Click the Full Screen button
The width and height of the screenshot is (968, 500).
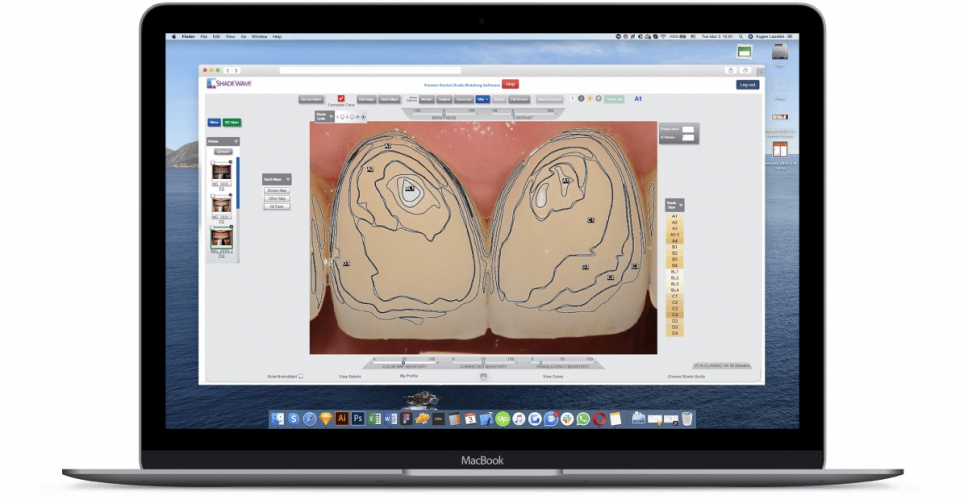(x=519, y=99)
